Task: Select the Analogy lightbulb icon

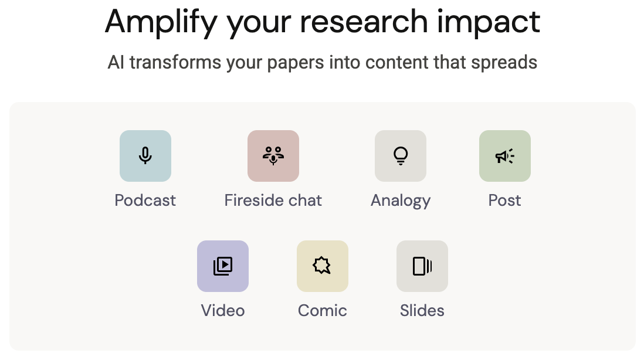Action: (401, 156)
